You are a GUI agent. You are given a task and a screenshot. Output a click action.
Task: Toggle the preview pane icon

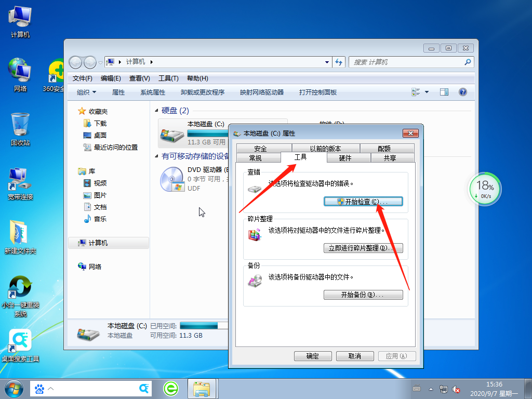coord(444,92)
